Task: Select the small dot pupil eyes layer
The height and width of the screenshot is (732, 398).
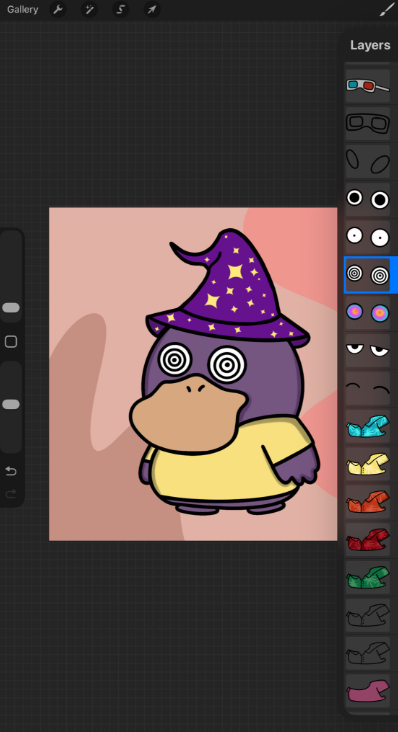Action: click(368, 237)
